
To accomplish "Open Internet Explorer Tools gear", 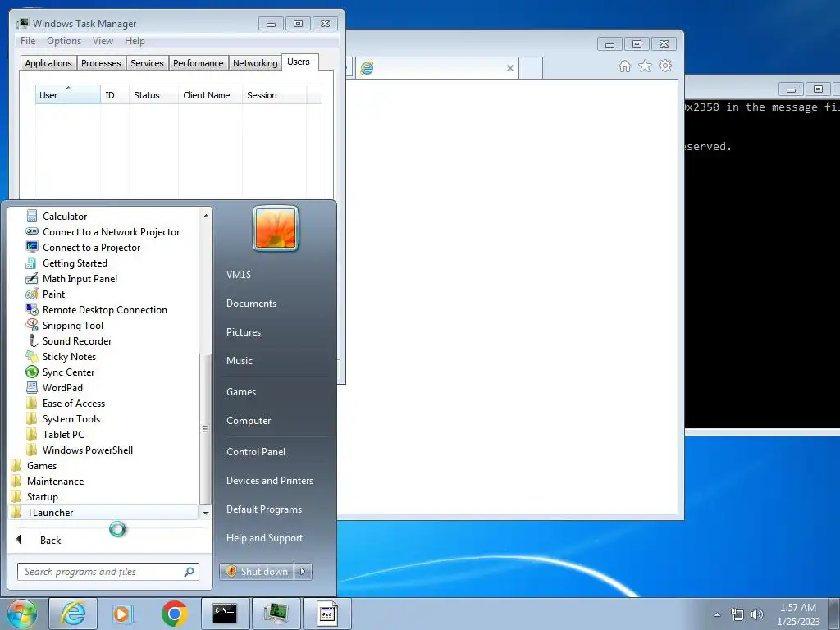I will point(665,66).
